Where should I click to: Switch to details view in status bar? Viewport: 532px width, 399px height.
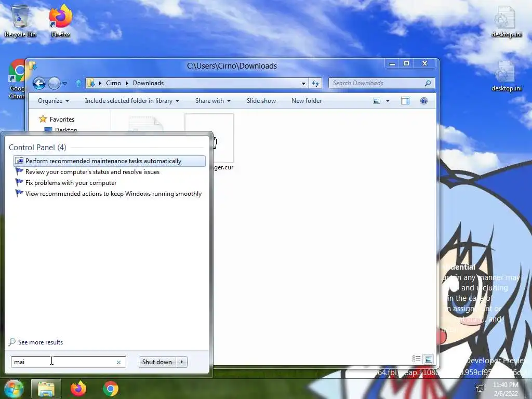coord(416,359)
